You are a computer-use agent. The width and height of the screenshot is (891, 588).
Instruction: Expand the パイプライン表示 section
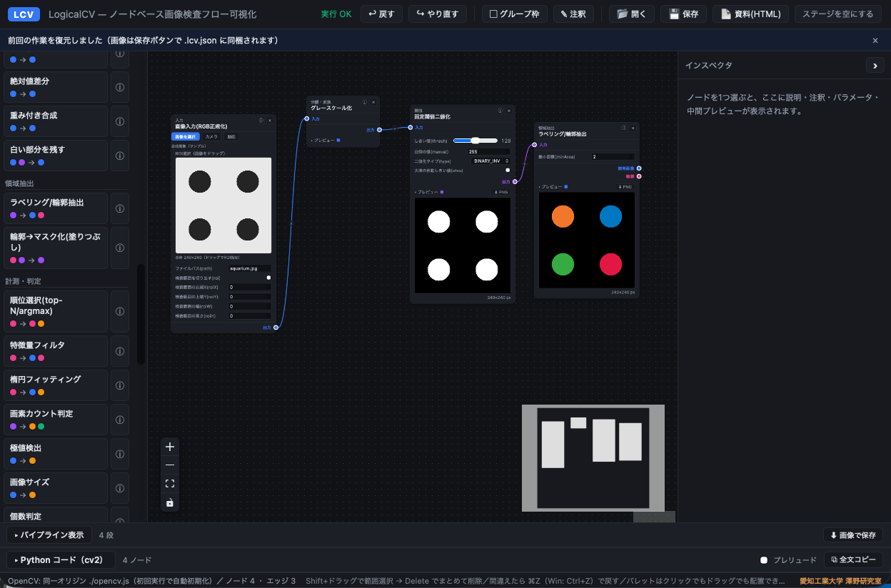(x=49, y=534)
